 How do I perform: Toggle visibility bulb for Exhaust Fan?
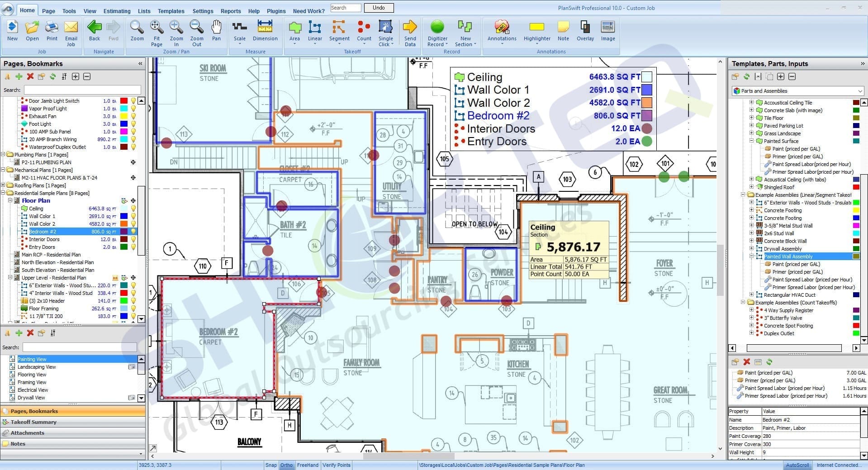(133, 116)
